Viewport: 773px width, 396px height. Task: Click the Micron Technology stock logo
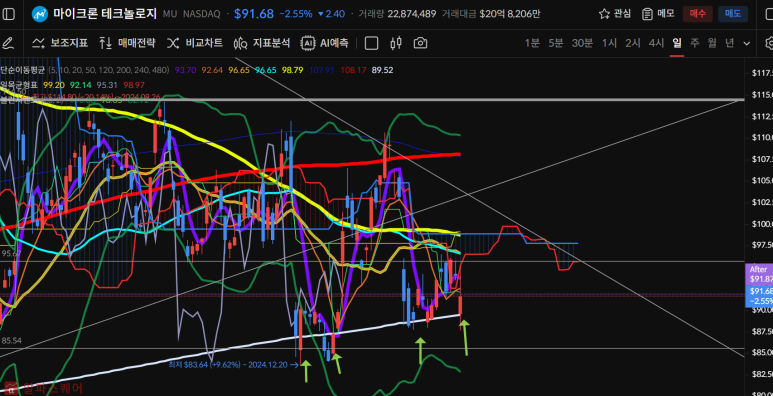(x=39, y=14)
